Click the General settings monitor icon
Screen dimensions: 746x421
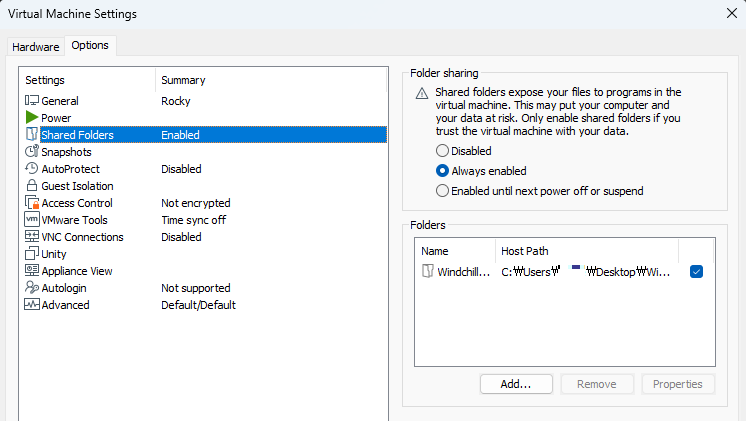32,100
